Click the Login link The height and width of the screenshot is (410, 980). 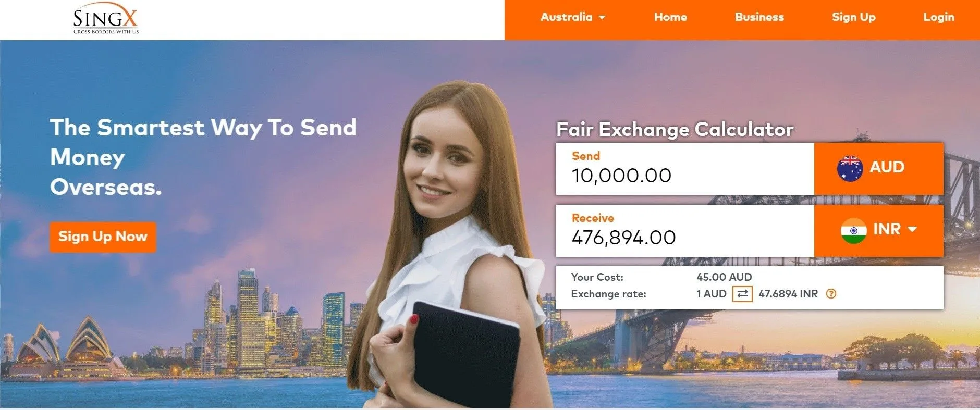tap(939, 17)
